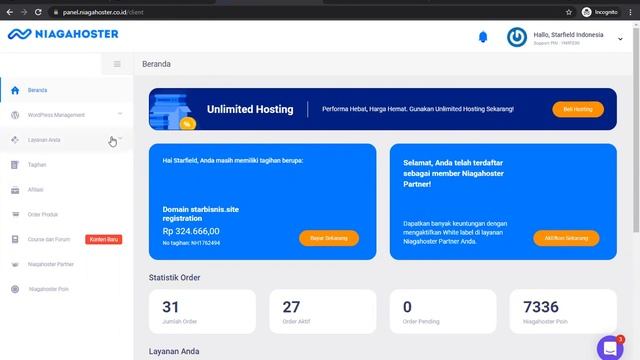Click the Niagahoster Poin card 7336

563,311
